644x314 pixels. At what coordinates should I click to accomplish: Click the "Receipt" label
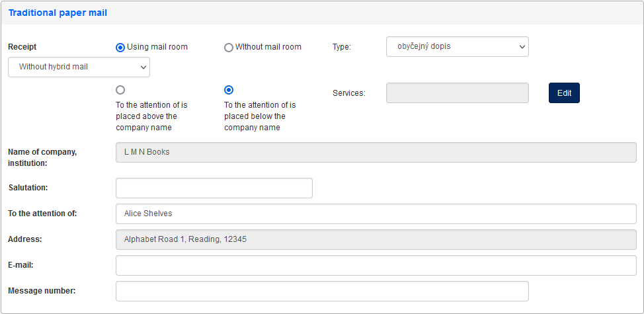(x=22, y=47)
